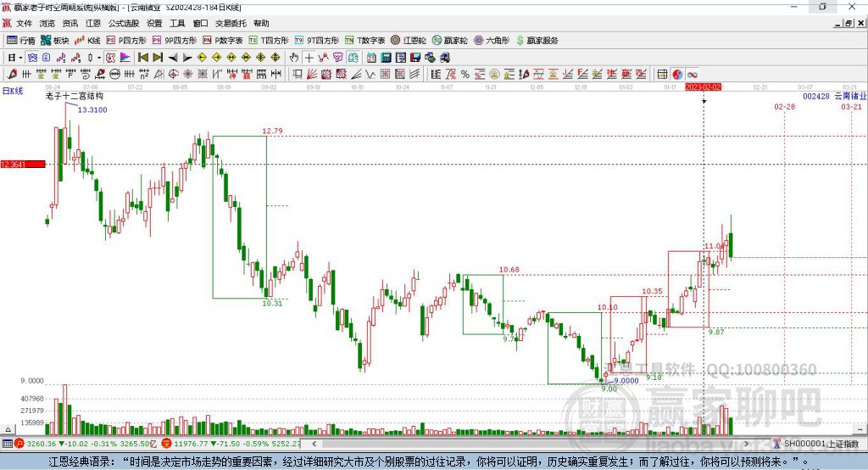This screenshot has width=868, height=470.
Task: Click the triangle ruler tool icon
Action: [159, 75]
